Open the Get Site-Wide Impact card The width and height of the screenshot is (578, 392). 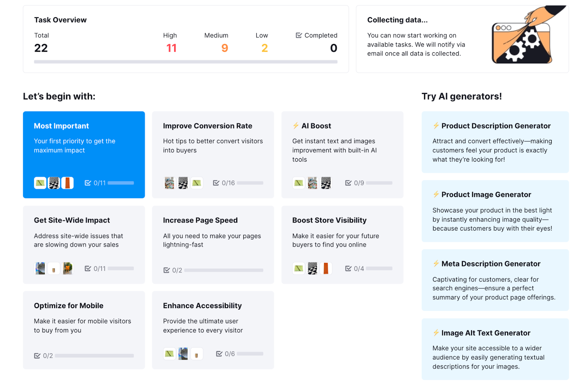click(x=84, y=245)
